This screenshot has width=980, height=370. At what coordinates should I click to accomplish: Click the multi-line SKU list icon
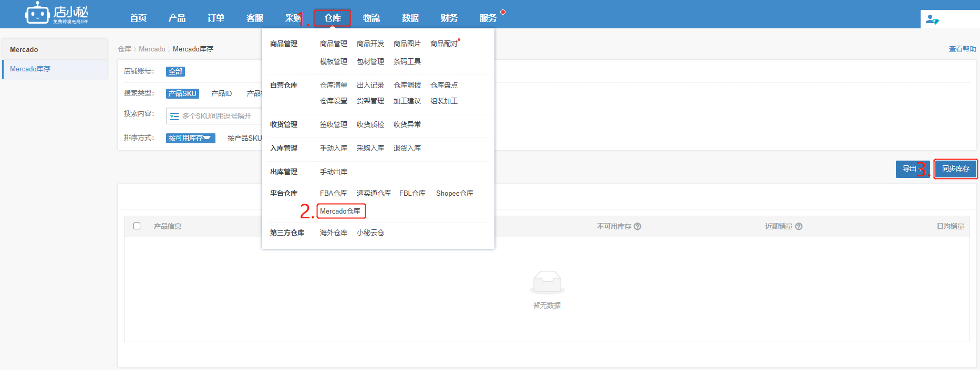174,116
